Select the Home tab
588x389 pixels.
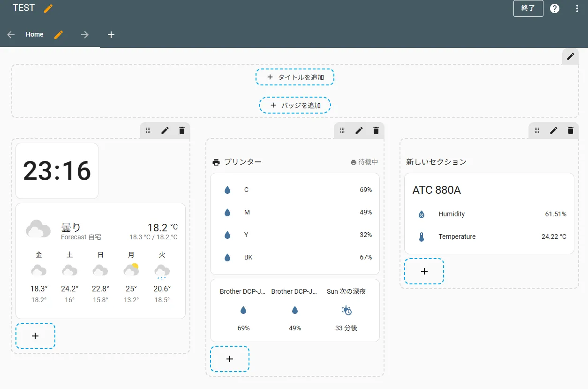pos(35,34)
